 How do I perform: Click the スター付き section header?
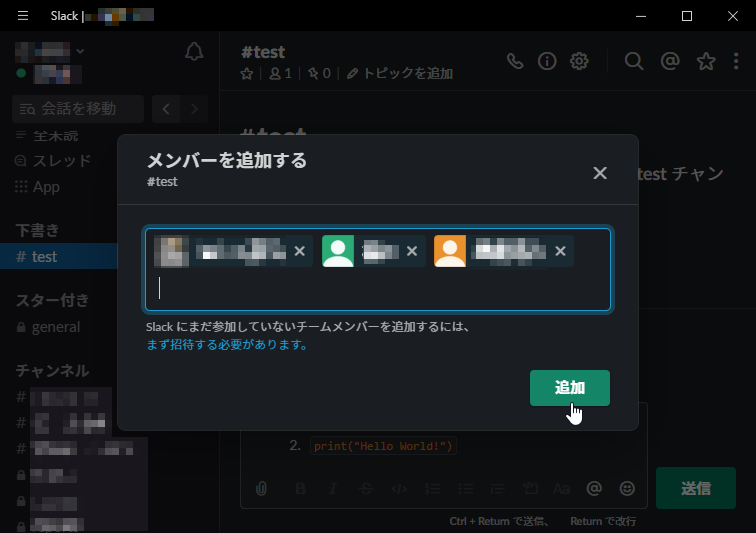coord(52,300)
